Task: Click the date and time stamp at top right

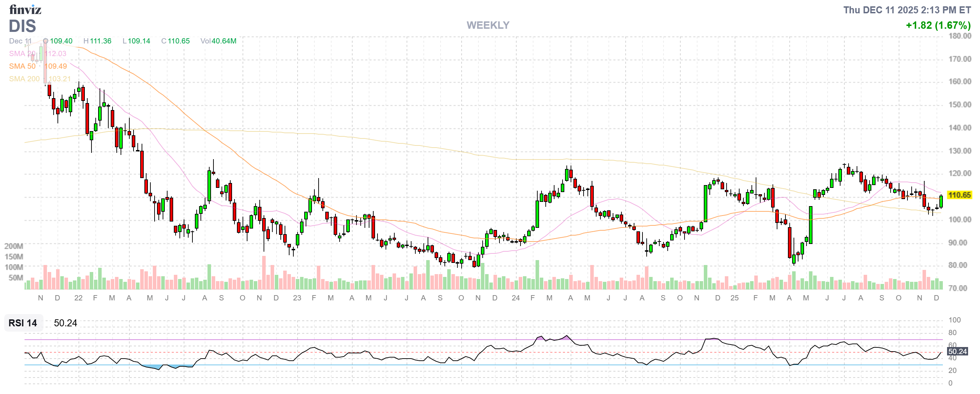Action: coord(907,10)
